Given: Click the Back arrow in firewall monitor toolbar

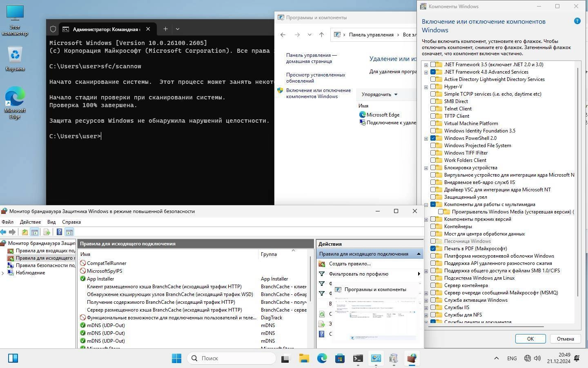Looking at the screenshot, I should point(3,232).
